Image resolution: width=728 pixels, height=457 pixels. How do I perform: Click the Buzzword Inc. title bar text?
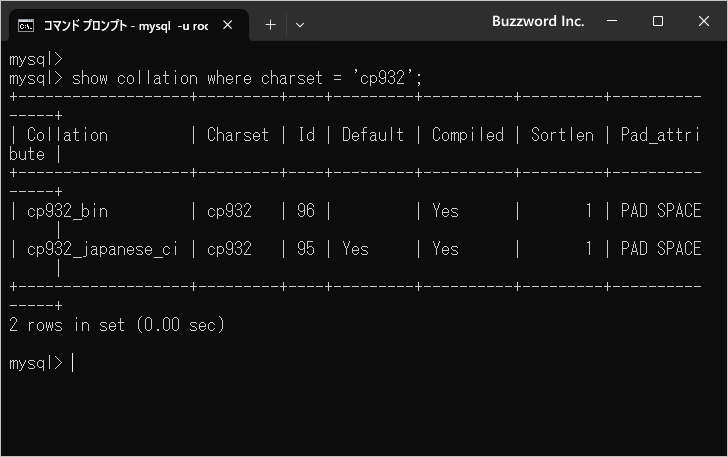click(x=538, y=22)
